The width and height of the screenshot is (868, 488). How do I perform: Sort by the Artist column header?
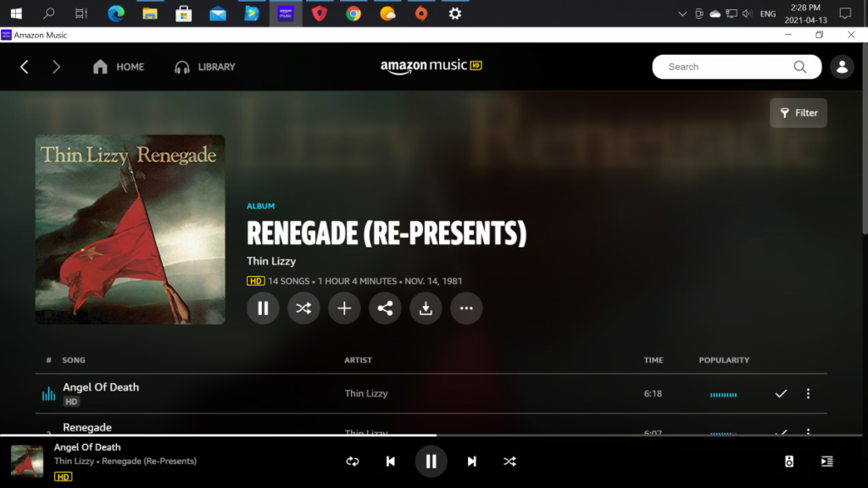tap(359, 360)
